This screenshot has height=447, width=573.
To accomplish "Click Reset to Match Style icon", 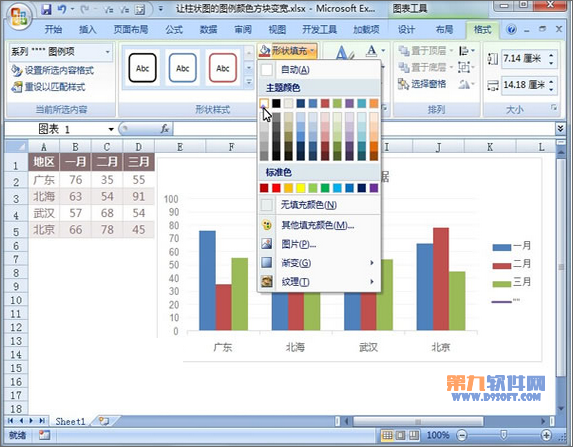I will (16, 87).
